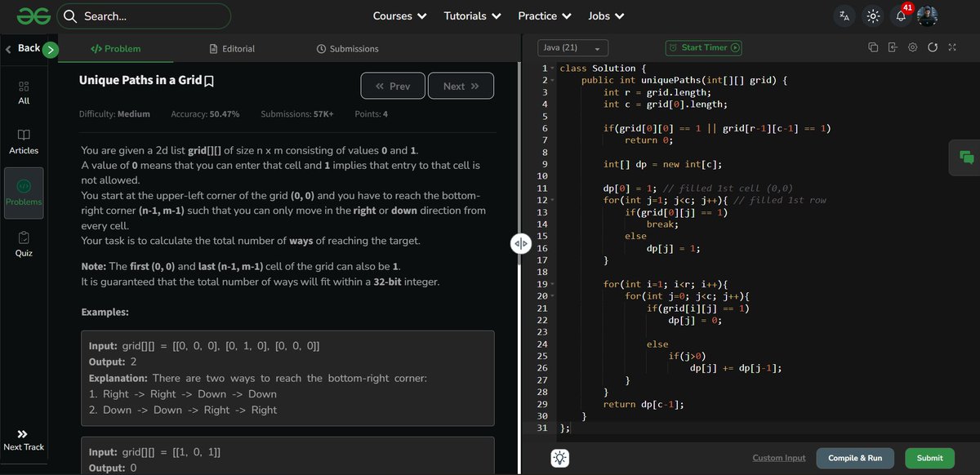Toggle dark mode with the theme icon

tap(872, 16)
